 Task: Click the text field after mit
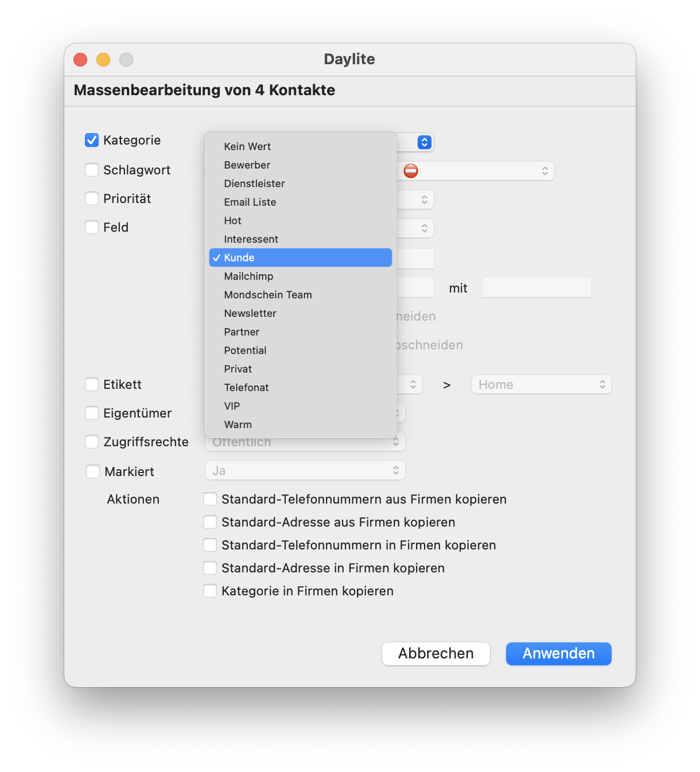point(537,287)
